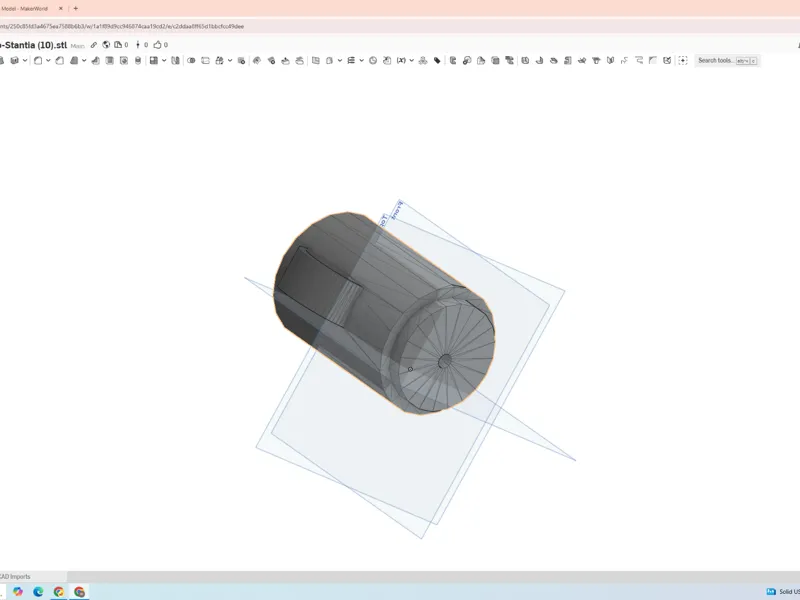Screen dimensions: 800x600
Task: Click the Composite part icon before the tag
Action: tap(422, 60)
